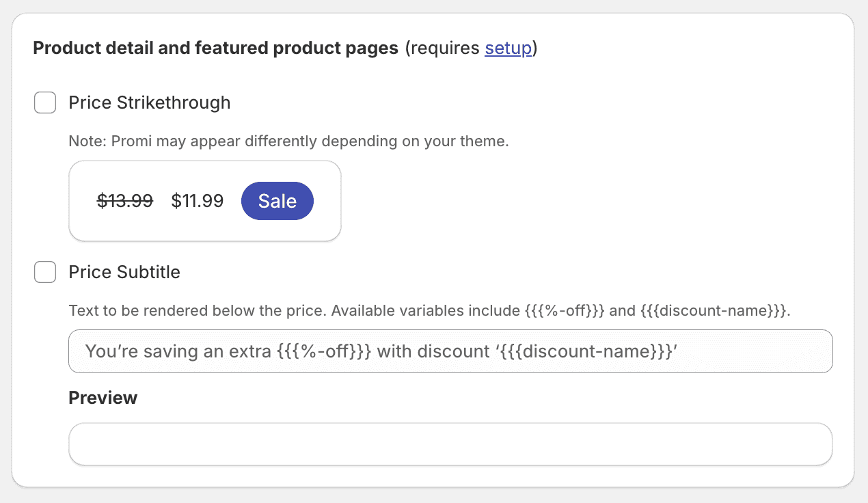Click the note about Promi theme appearance
The image size is (868, 503).
(x=289, y=141)
